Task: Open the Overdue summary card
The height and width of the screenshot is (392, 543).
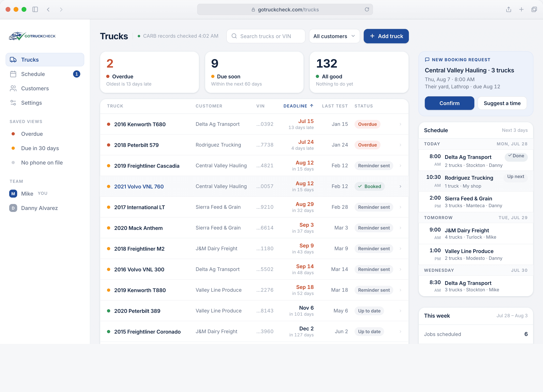Action: pos(149,72)
